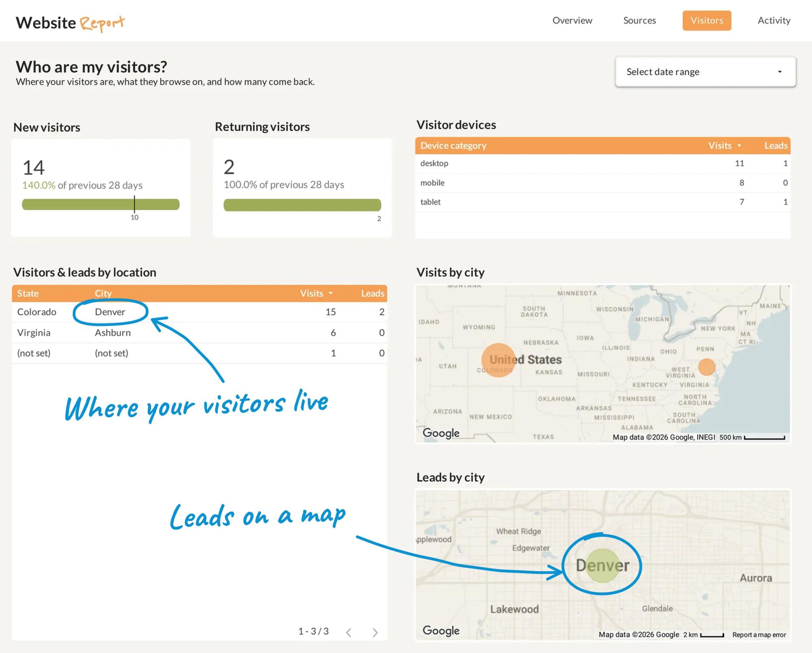Sort location table by Leads header
This screenshot has width=812, height=653.
(373, 293)
